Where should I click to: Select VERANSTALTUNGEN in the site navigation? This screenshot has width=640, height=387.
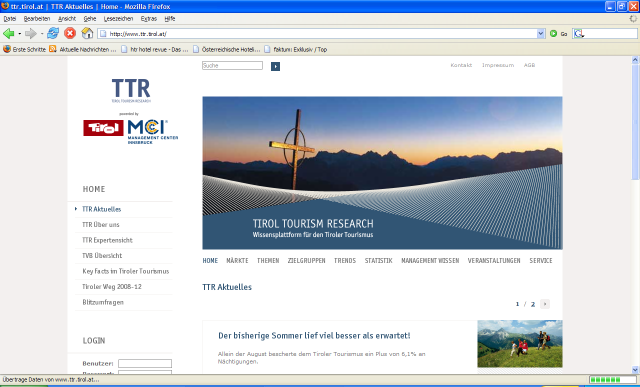[494, 260]
